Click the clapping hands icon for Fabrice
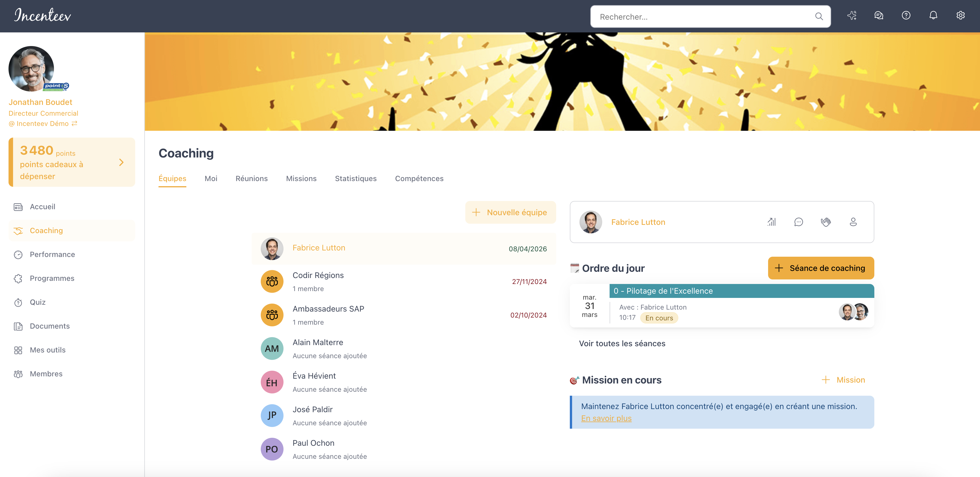The image size is (980, 477). coord(826,222)
